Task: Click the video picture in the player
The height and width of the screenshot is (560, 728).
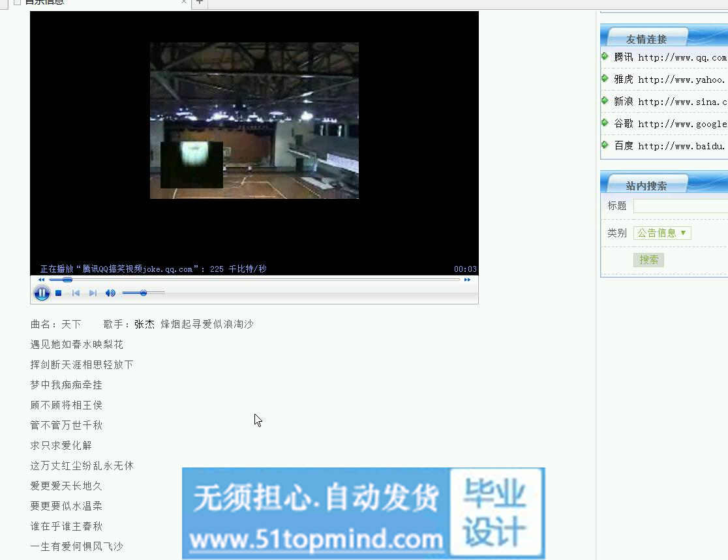Action: (x=254, y=121)
